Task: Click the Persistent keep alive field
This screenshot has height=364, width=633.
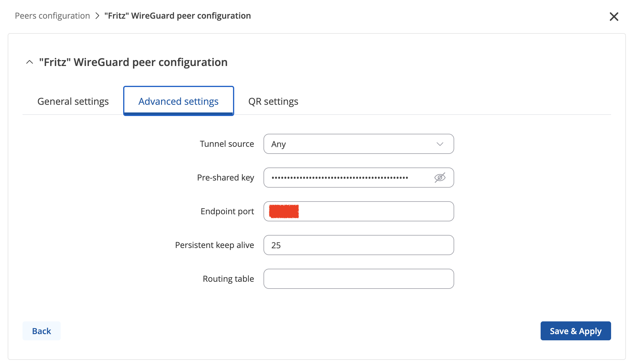Action: pyautogui.click(x=359, y=245)
